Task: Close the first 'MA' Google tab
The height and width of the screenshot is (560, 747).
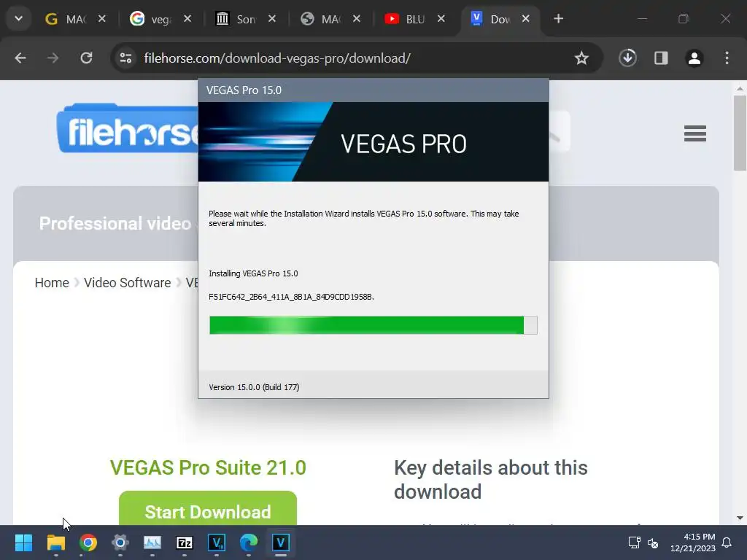Action: coord(102,19)
